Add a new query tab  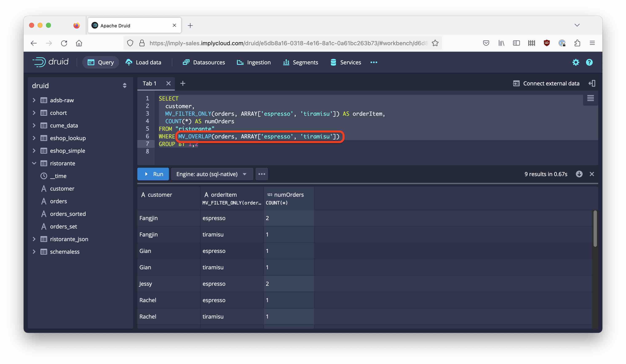click(183, 83)
